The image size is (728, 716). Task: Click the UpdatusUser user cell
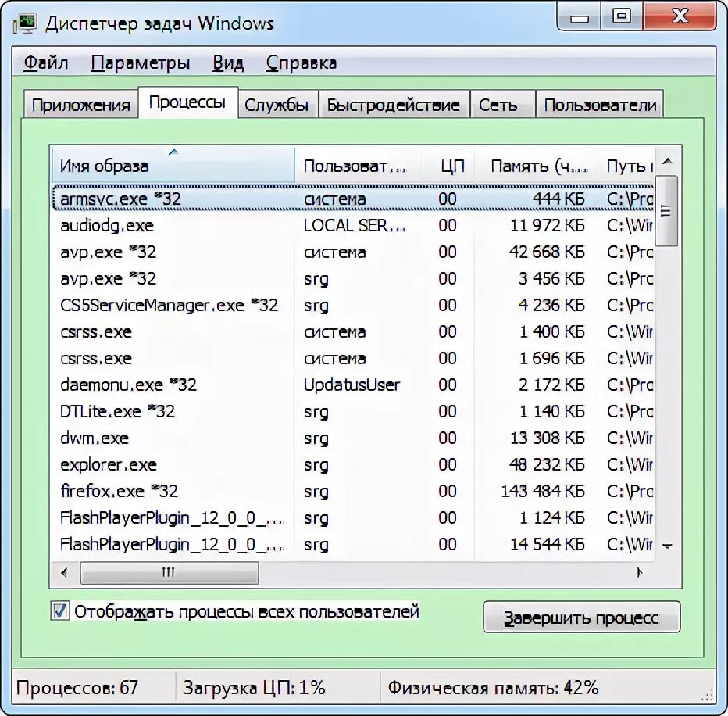pos(352,385)
